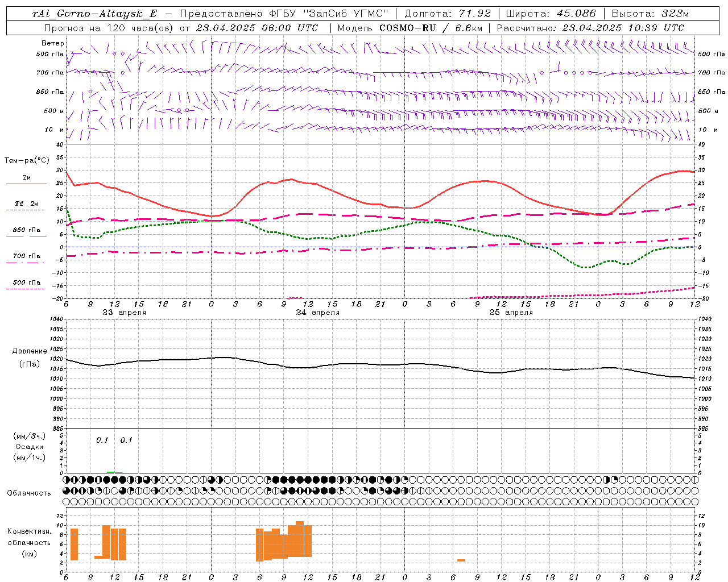Click the Рассчитано: 23.04.2025 10:39 UTC timestamp
This screenshot has height=582, width=728.
pos(590,28)
